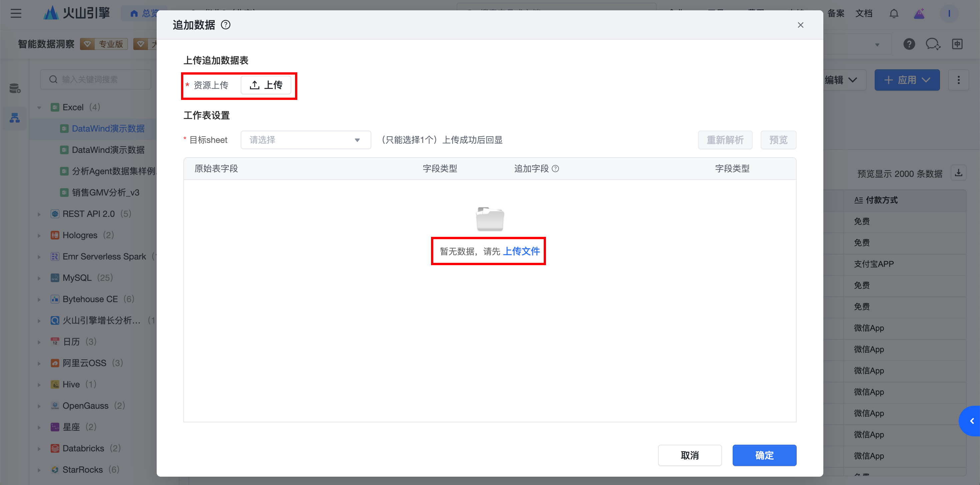Open the hamburger menu icon

16,14
